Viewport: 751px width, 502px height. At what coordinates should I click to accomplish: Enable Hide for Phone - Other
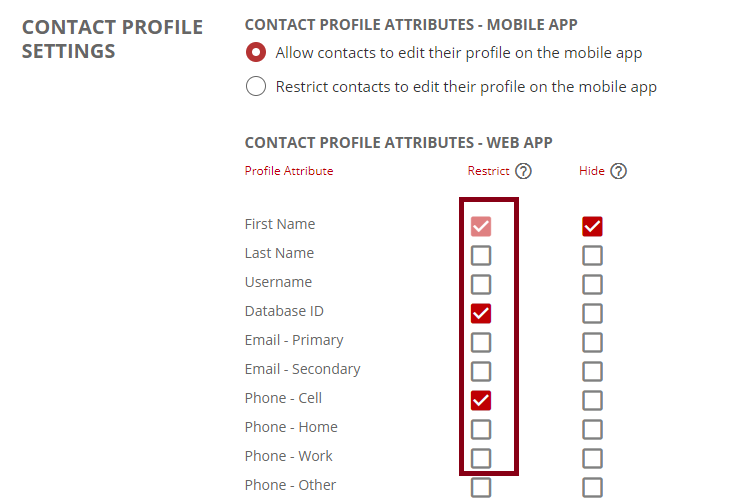(592, 487)
